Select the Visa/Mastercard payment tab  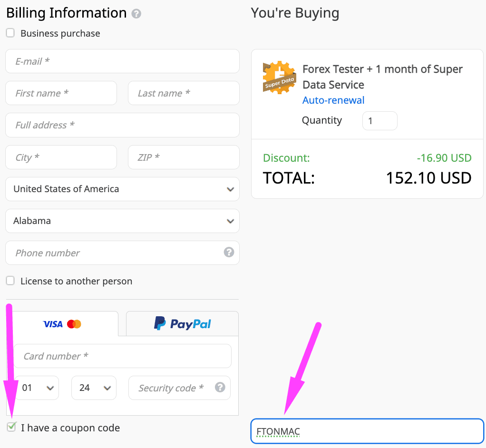62,323
